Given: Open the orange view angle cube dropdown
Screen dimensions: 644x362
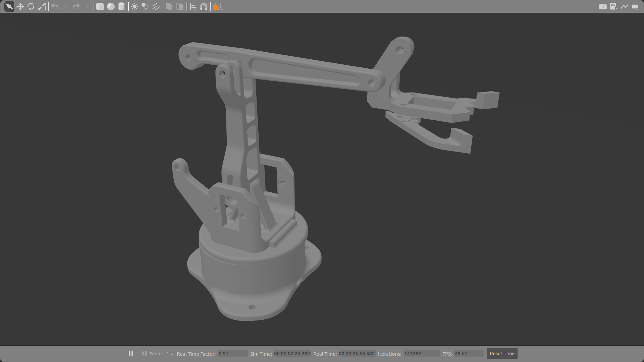Looking at the screenshot, I should click(218, 7).
